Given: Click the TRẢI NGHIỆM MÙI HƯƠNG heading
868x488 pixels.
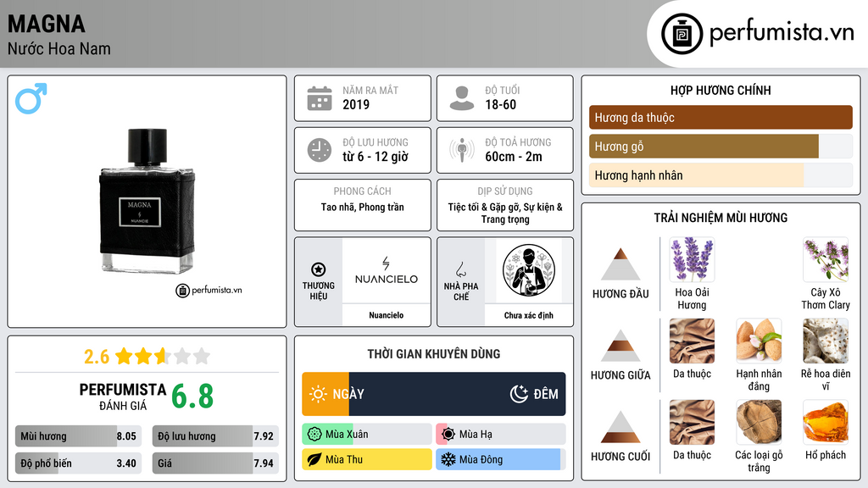Looking at the screenshot, I should tap(721, 218).
